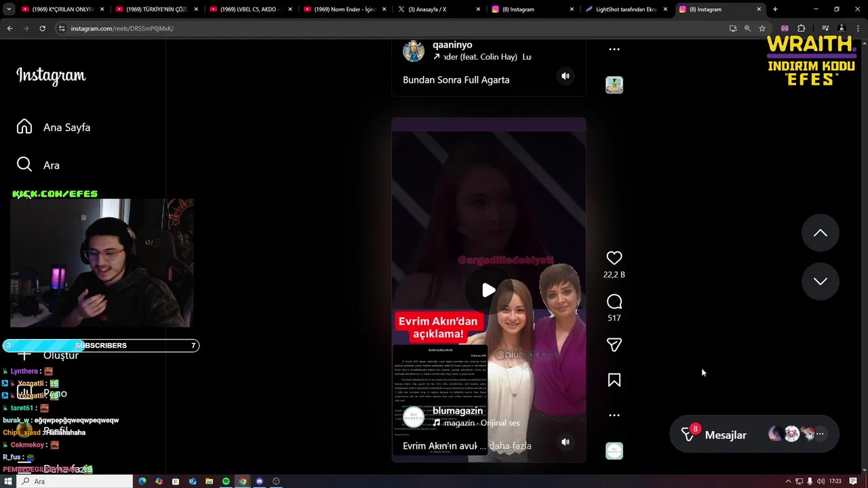Mute the qaaninyo reel audio
This screenshot has height=488, width=868.
(x=566, y=76)
